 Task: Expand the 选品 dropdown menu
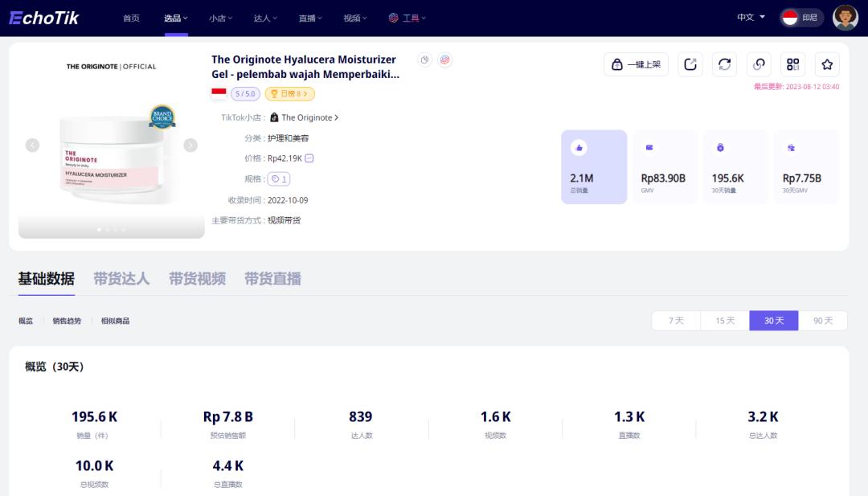175,18
